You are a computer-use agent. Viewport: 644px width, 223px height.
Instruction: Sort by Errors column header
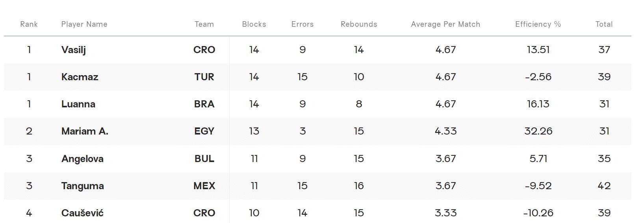pos(303,24)
